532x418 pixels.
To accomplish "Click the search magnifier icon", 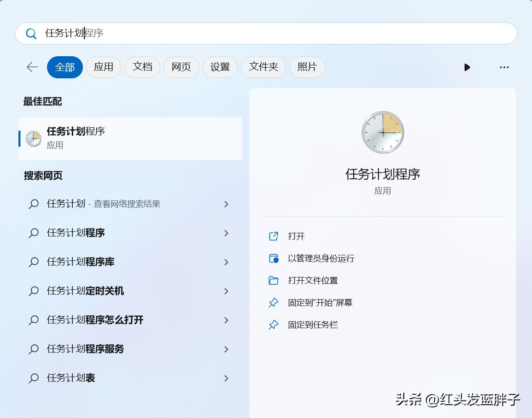I will pos(31,33).
